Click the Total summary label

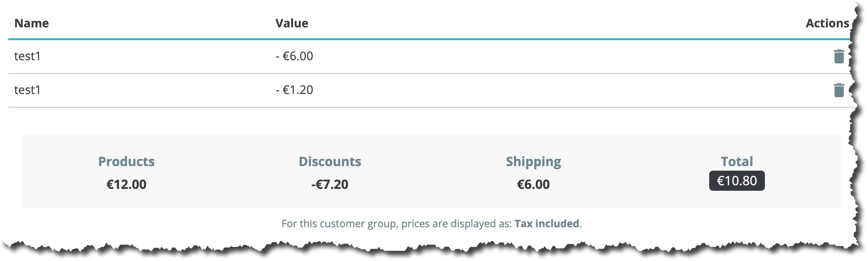(x=737, y=162)
